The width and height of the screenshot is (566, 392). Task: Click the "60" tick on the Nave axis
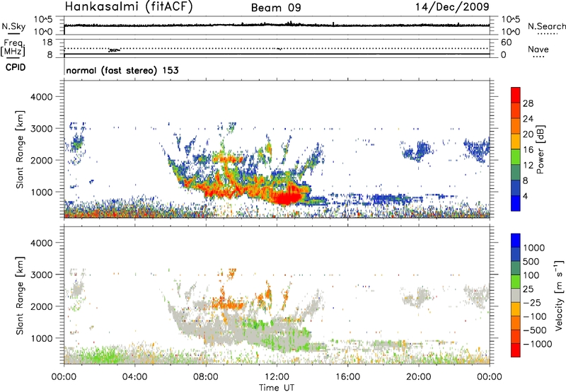(x=506, y=42)
